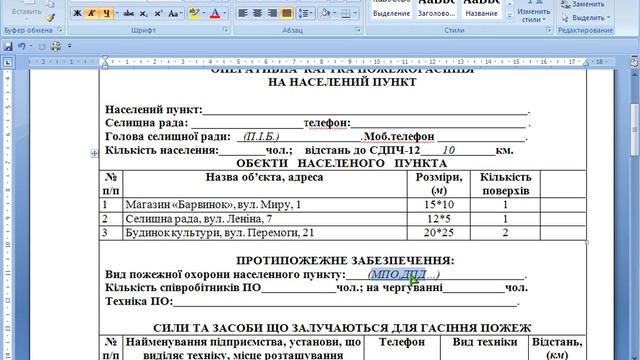
Task: Click heading 'ПРОТИПОЖЕЖНЕ ЗАБЕЗПЕЧЕННЯ:'
Action: point(345,260)
